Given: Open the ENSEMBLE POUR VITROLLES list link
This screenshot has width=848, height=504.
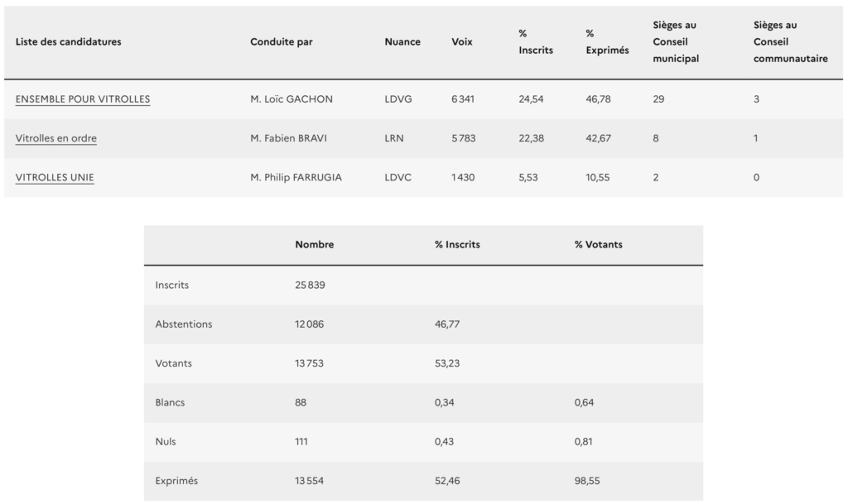Looking at the screenshot, I should [83, 99].
